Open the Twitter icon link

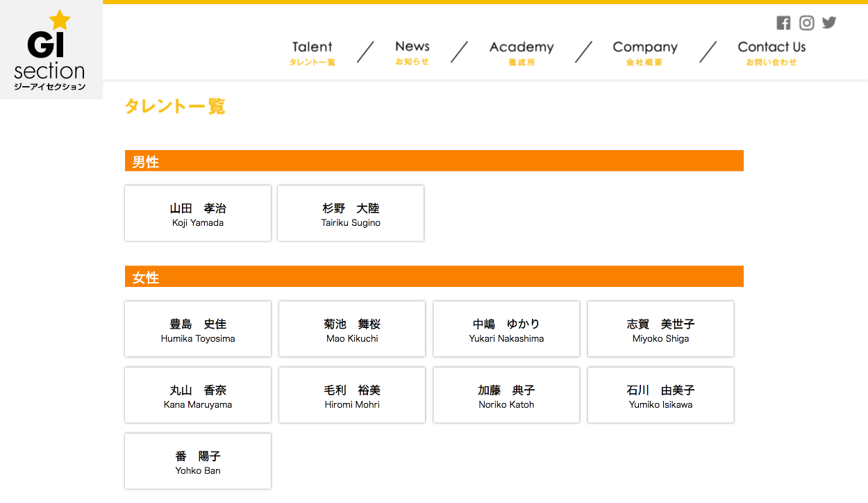pos(829,23)
